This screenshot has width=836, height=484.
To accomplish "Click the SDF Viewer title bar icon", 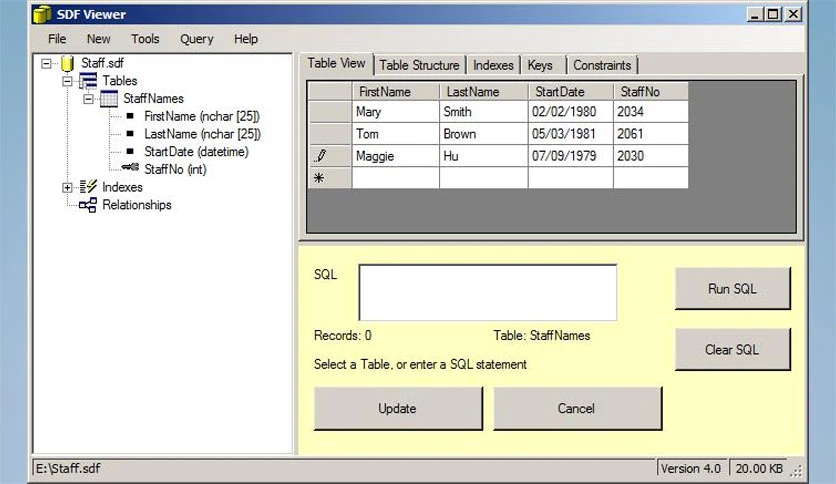I will (x=42, y=14).
